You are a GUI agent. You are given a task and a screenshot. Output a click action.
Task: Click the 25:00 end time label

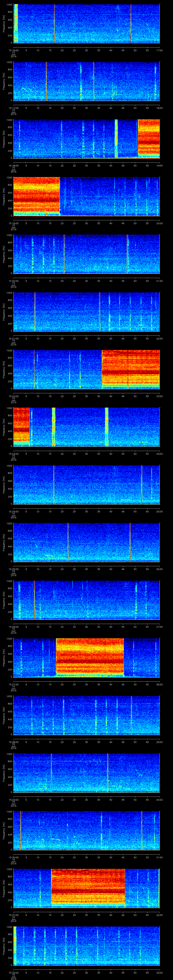[160, 511]
